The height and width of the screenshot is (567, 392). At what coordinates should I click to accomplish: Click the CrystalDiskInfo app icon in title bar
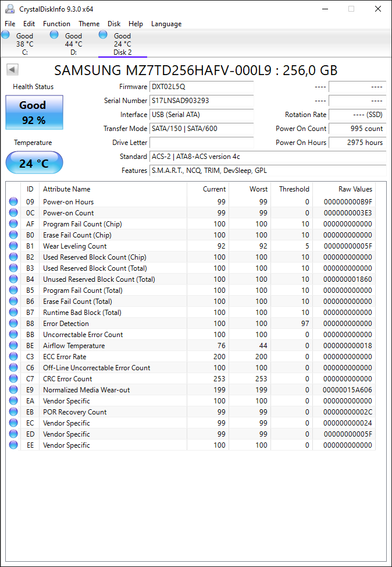[x=10, y=9]
